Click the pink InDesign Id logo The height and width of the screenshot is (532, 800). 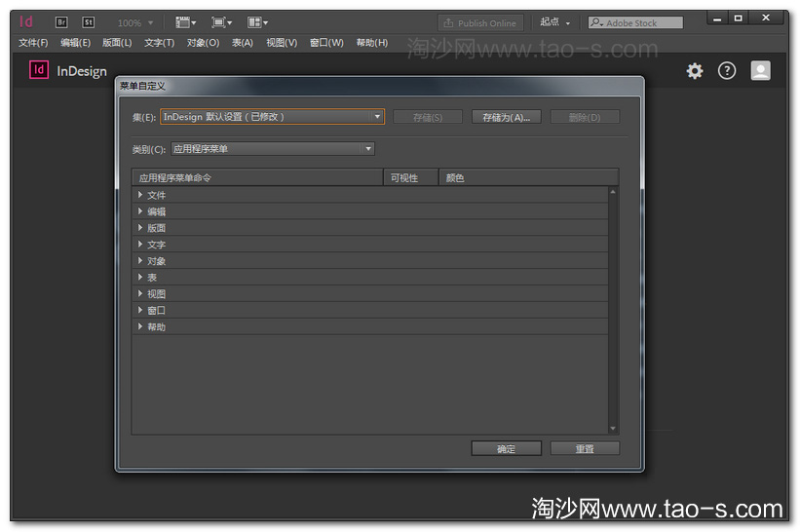pyautogui.click(x=39, y=70)
